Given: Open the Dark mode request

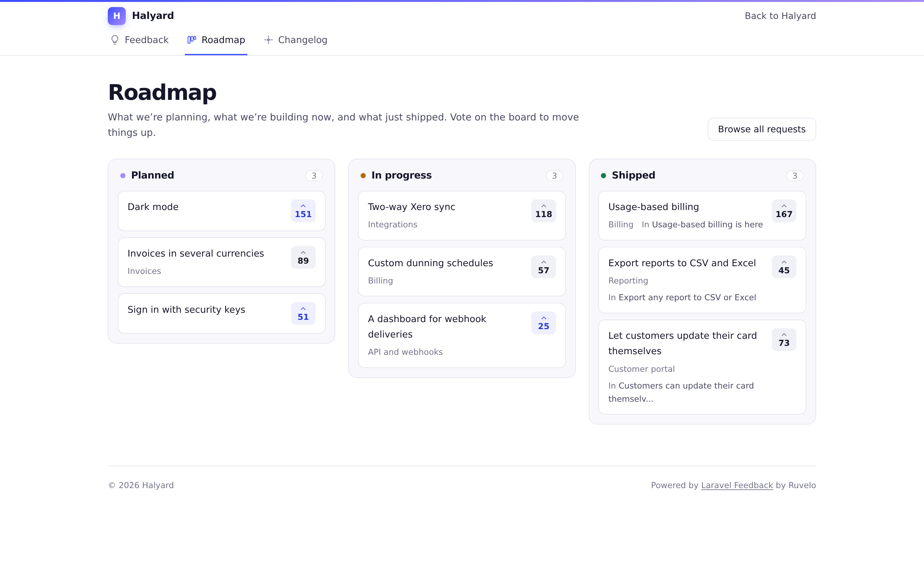Looking at the screenshot, I should (153, 207).
